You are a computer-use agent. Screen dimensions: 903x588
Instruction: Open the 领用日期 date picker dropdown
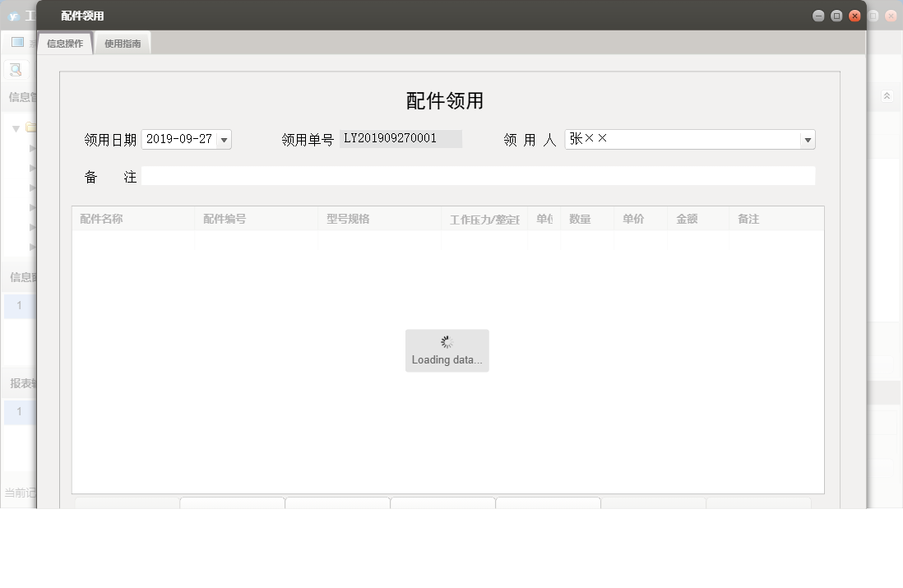(x=223, y=139)
